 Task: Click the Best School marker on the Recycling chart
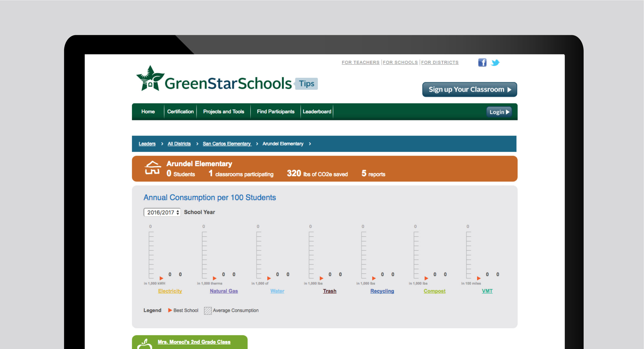click(x=374, y=278)
